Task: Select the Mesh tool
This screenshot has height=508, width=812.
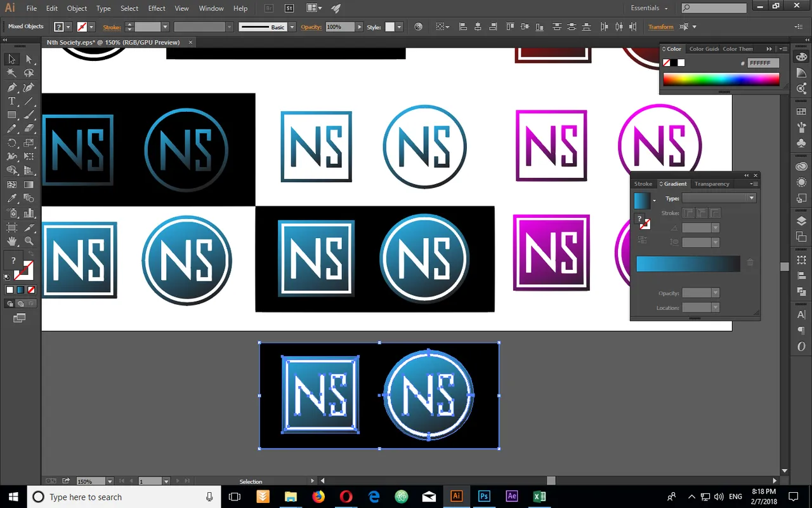Action: tap(11, 185)
